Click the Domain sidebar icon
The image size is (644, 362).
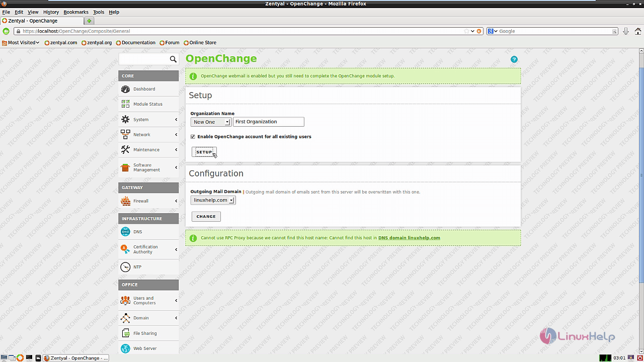point(125,318)
